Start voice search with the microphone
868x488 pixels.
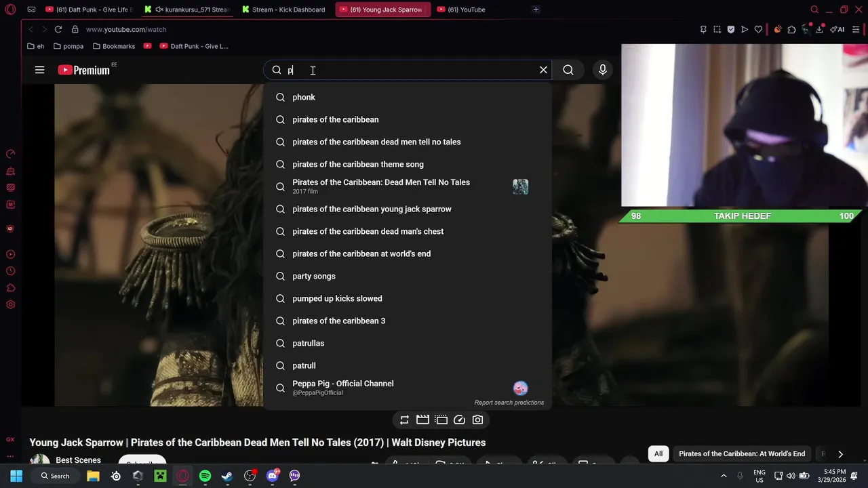coord(602,70)
